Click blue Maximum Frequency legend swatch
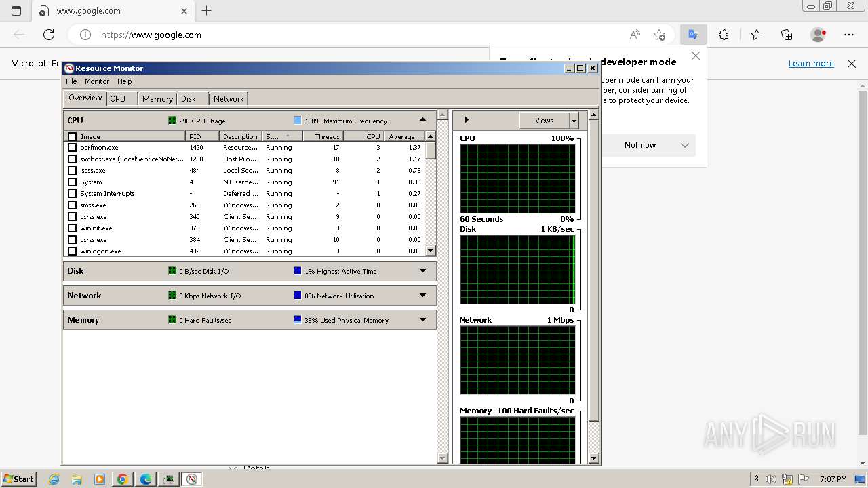 coord(297,121)
